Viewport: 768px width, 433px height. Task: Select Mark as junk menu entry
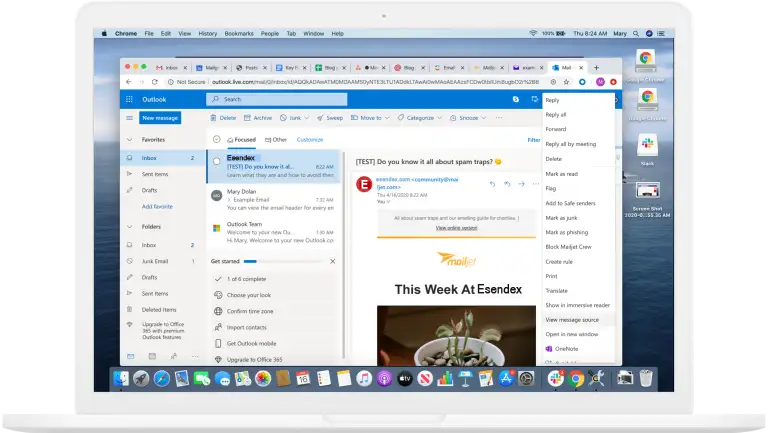click(561, 218)
